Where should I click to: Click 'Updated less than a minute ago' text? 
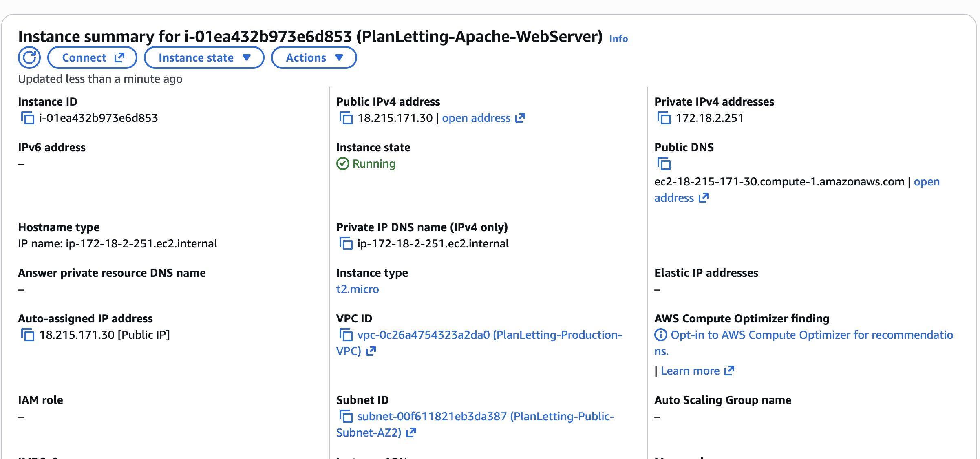[100, 79]
